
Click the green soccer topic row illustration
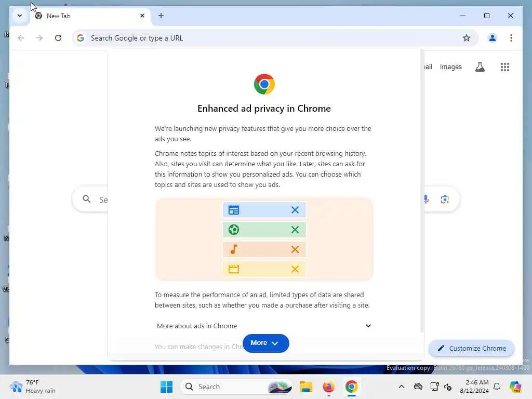tap(264, 230)
